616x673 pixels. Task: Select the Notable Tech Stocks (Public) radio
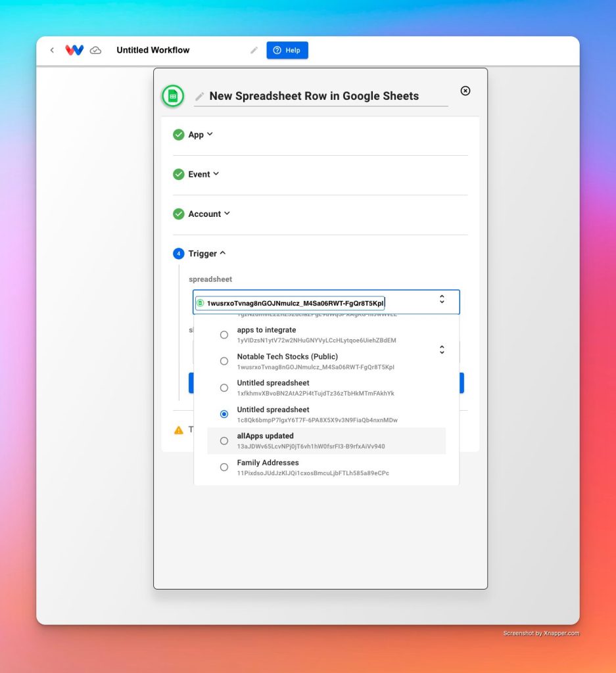pyautogui.click(x=224, y=361)
